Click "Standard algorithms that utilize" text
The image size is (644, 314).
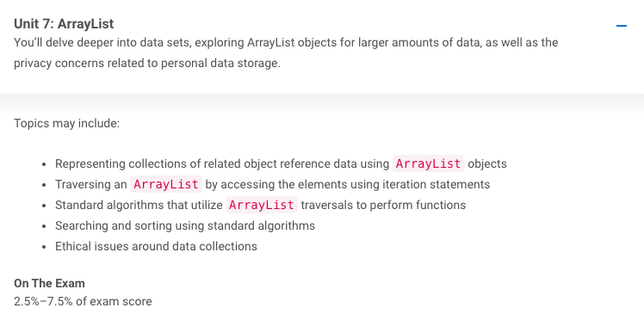[139, 205]
